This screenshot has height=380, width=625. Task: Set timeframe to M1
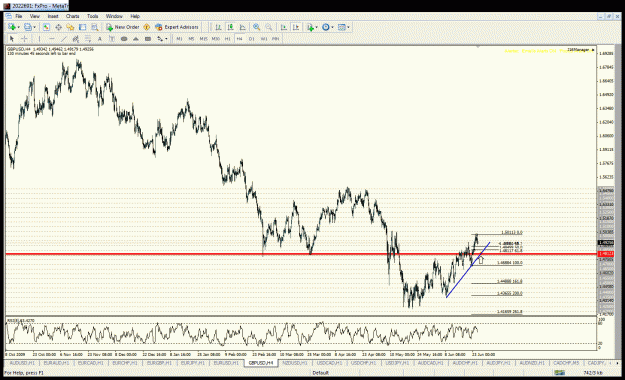pos(179,39)
